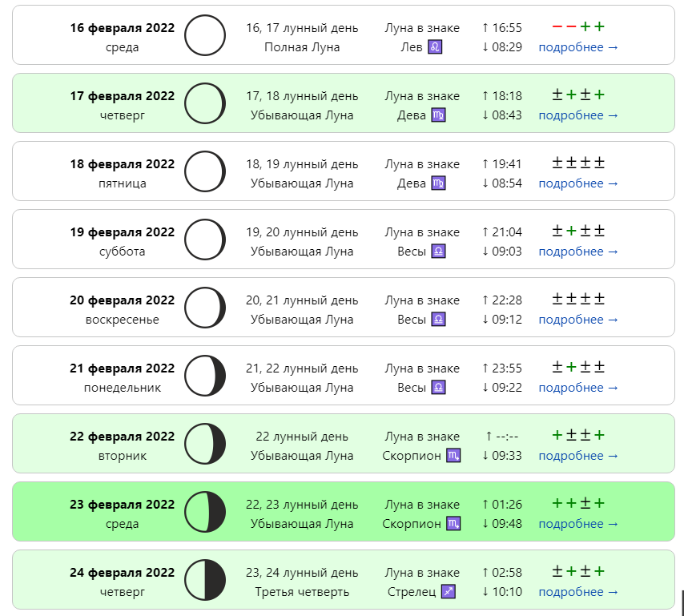Click the moon phase icon for 23 февраля

(204, 512)
